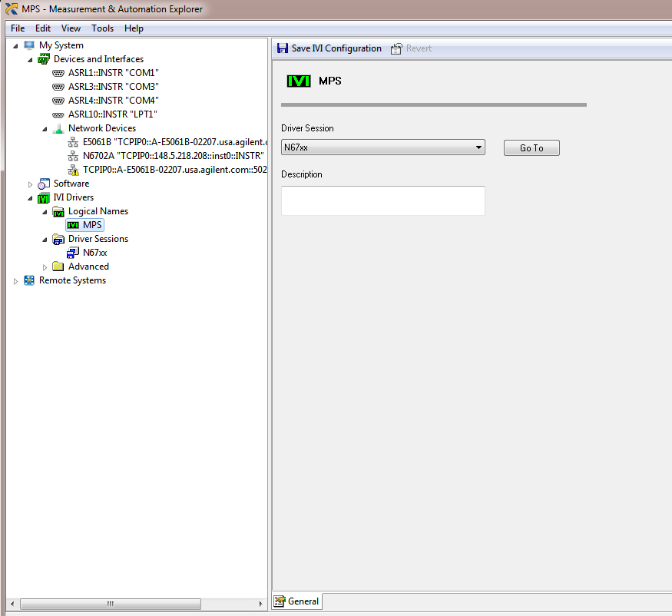Click inside the Description text box

coord(383,200)
